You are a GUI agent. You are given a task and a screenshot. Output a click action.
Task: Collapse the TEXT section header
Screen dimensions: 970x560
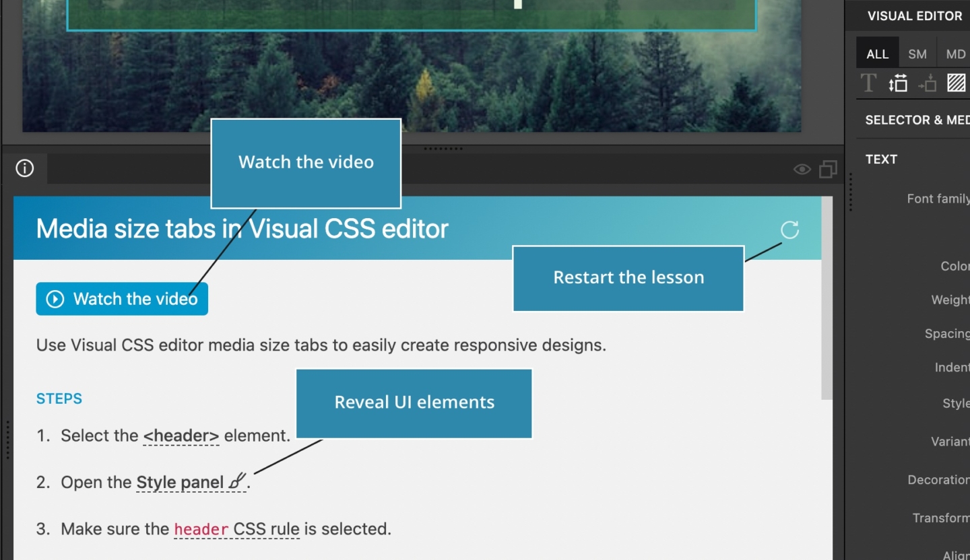coord(881,160)
